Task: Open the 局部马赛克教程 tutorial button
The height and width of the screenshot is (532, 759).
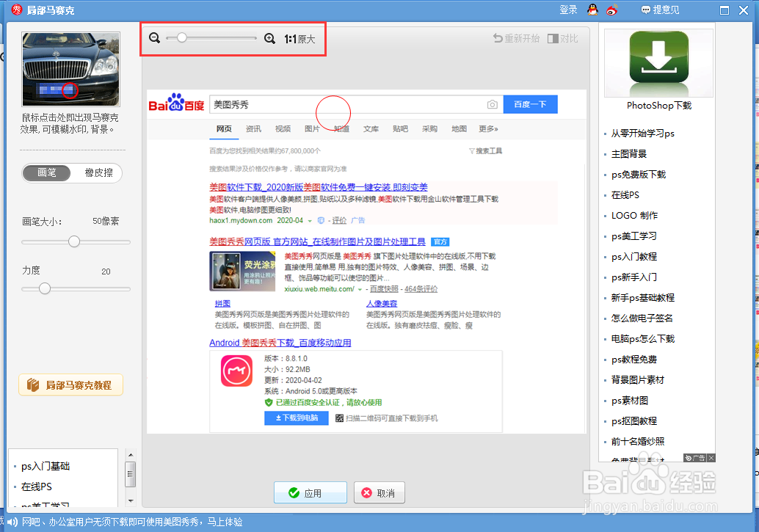Action: tap(70, 385)
